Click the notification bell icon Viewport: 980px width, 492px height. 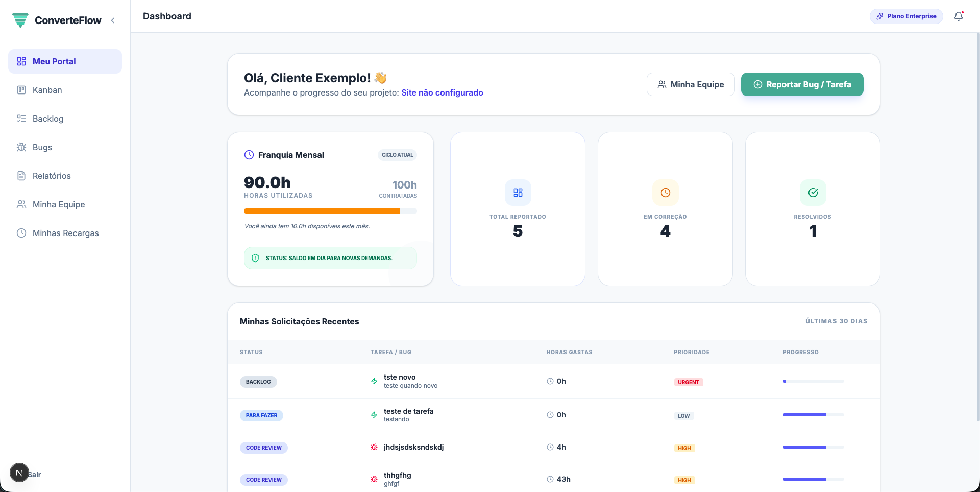tap(959, 16)
